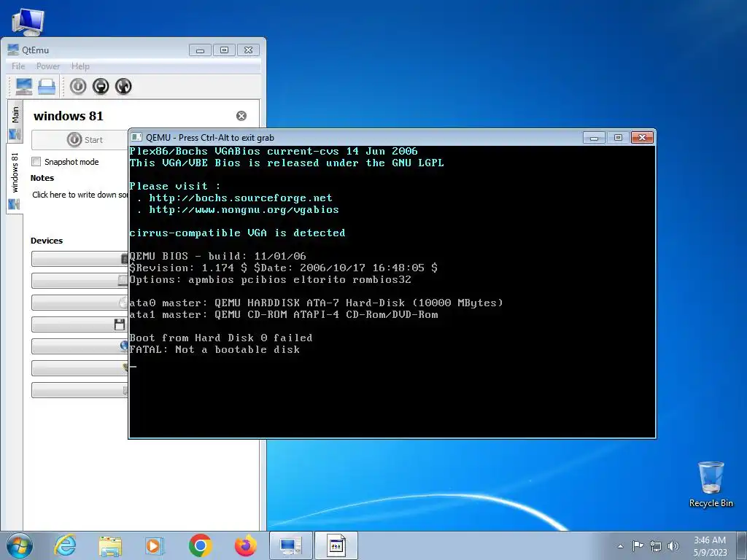Click the http://www.nongnu.org/vgabios text in QEMU
This screenshot has width=747, height=560.
pyautogui.click(x=244, y=209)
